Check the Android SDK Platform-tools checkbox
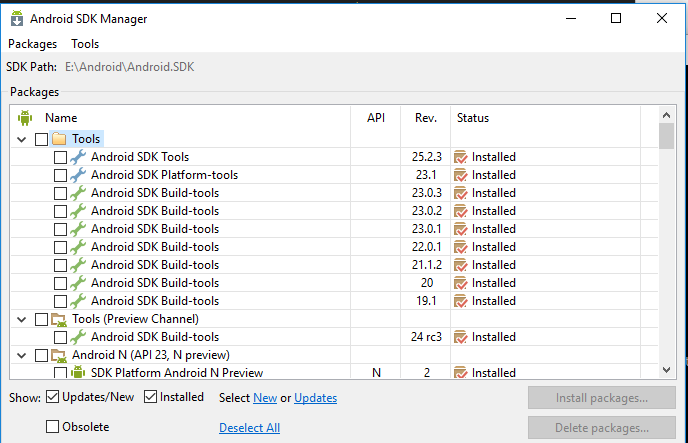 click(60, 175)
